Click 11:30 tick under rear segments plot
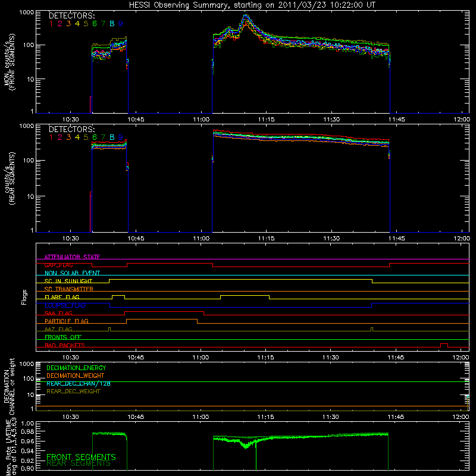 (x=331, y=239)
